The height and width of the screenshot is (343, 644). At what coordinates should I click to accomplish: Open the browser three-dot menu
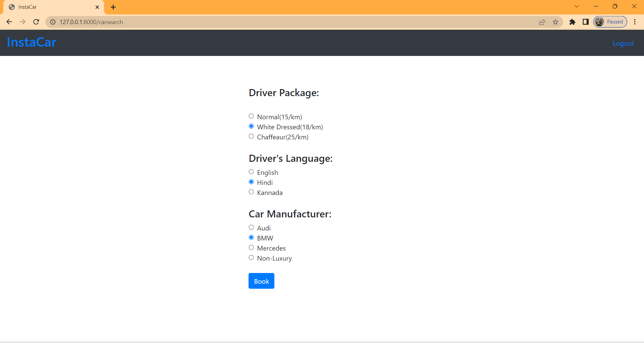click(635, 22)
